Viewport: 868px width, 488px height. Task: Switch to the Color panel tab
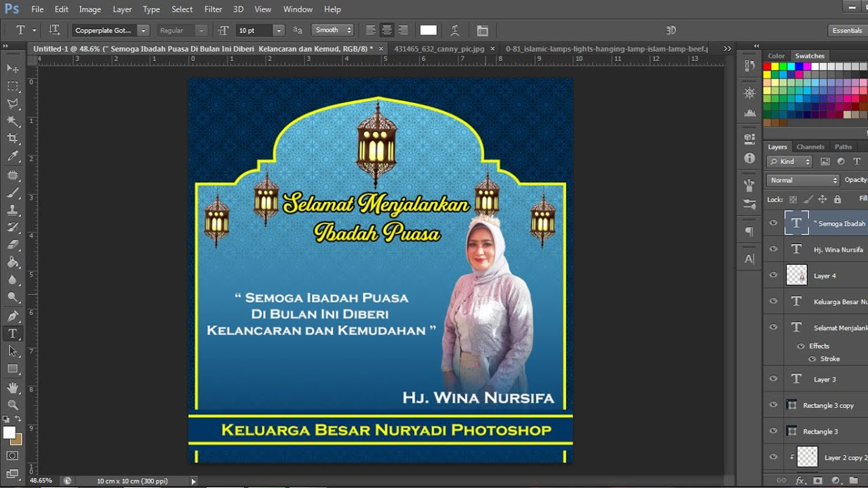click(776, 56)
